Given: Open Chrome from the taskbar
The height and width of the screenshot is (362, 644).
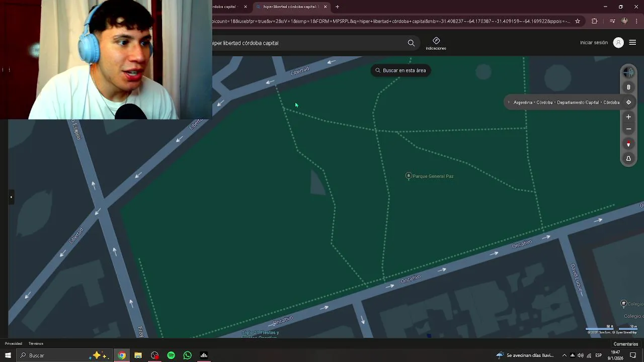Looking at the screenshot, I should (122, 355).
